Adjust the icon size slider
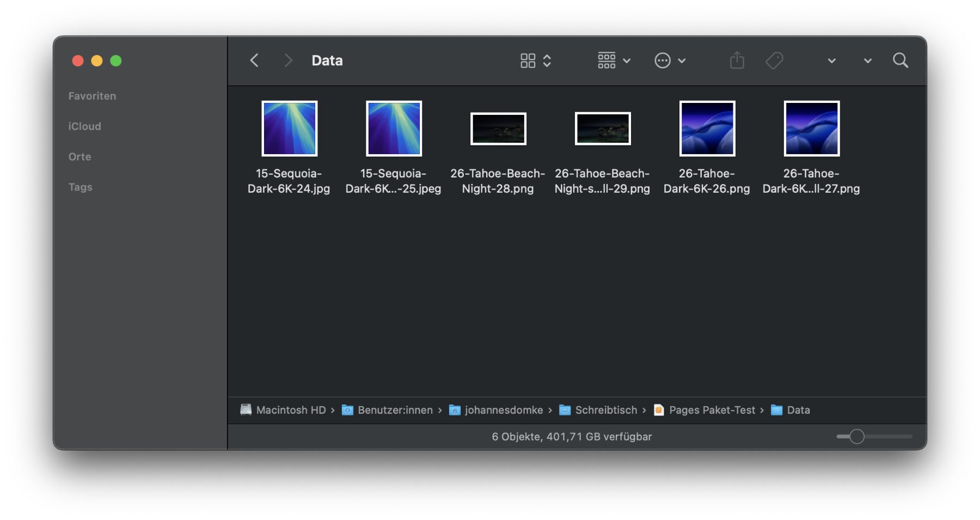980x520 pixels. pyautogui.click(x=856, y=437)
